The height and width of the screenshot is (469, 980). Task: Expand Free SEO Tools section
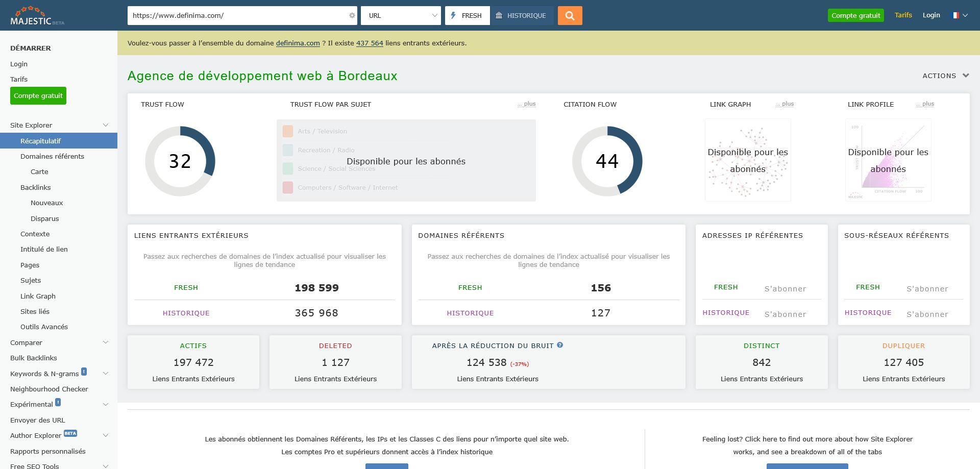point(106,466)
